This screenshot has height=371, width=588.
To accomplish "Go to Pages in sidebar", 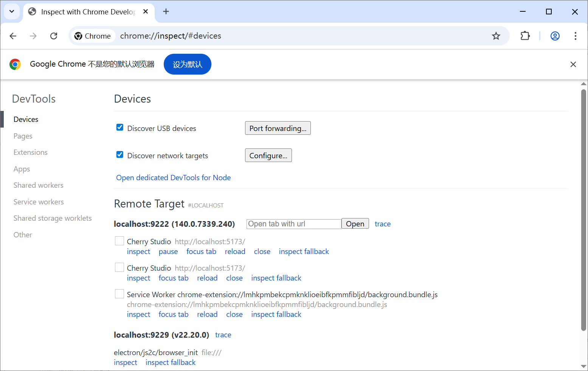I will click(x=23, y=136).
